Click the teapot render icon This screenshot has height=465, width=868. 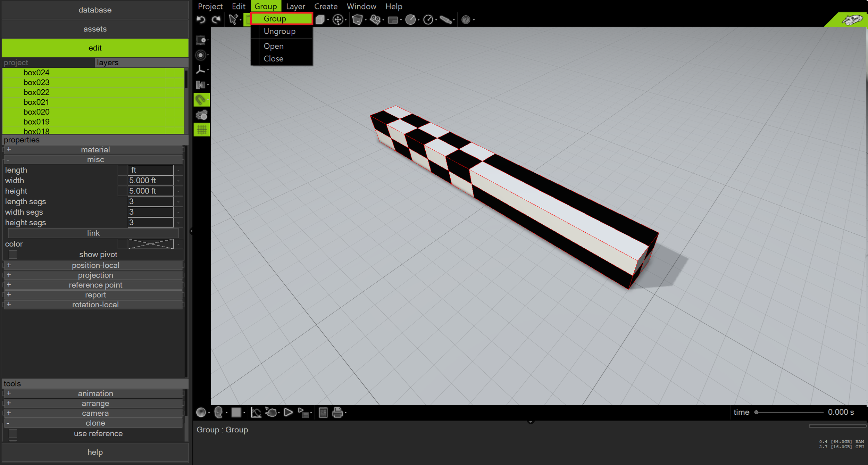[x=271, y=413]
